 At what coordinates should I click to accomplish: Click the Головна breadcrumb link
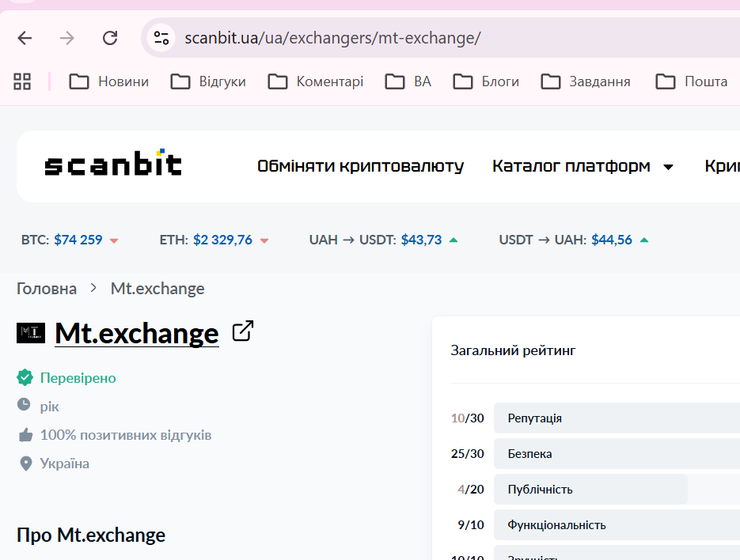tap(47, 289)
